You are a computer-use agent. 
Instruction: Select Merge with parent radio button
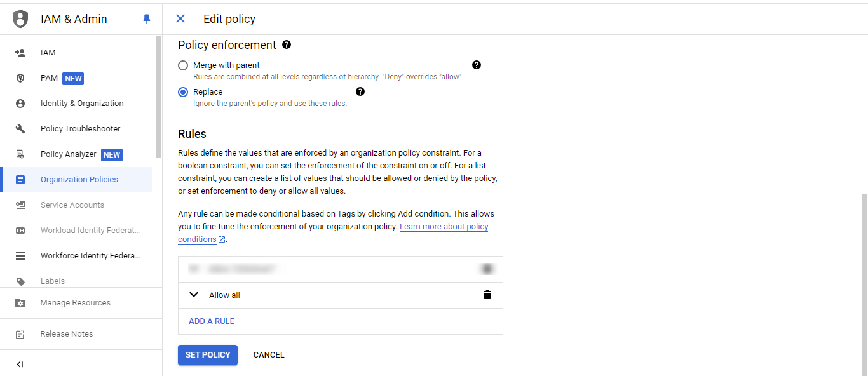click(183, 65)
